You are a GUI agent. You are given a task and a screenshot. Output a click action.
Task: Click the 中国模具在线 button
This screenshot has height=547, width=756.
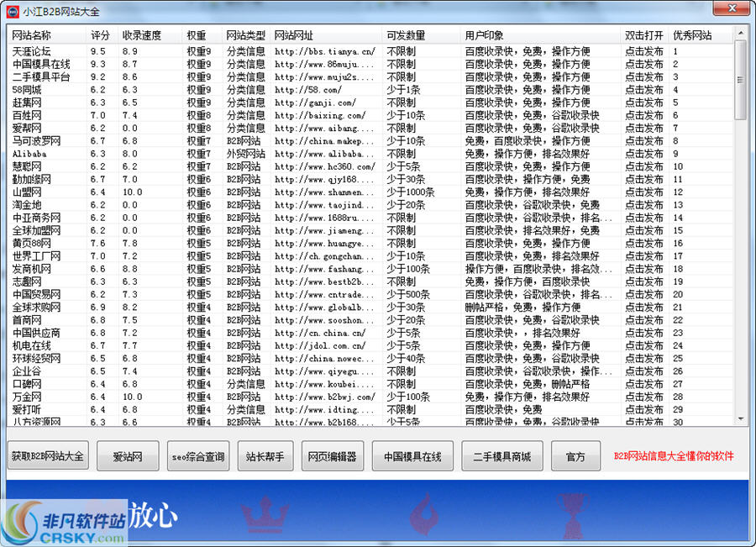tap(412, 455)
